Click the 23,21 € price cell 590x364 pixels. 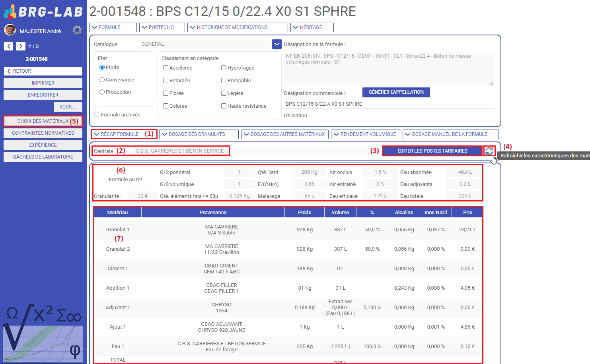[468, 230]
